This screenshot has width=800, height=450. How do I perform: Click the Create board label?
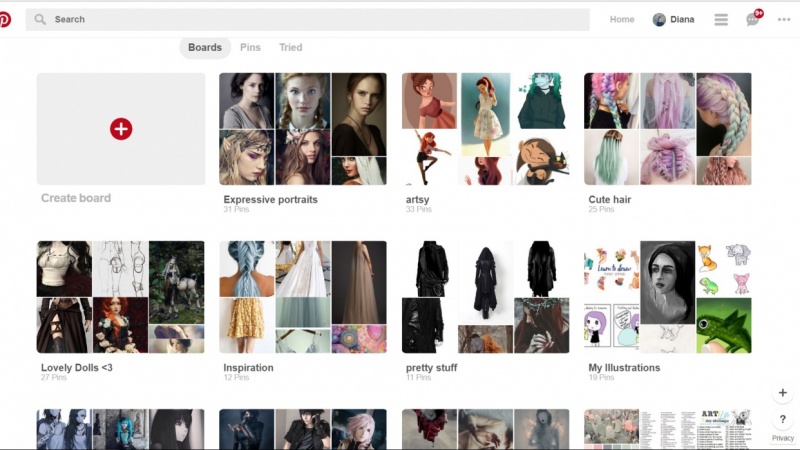pos(76,198)
